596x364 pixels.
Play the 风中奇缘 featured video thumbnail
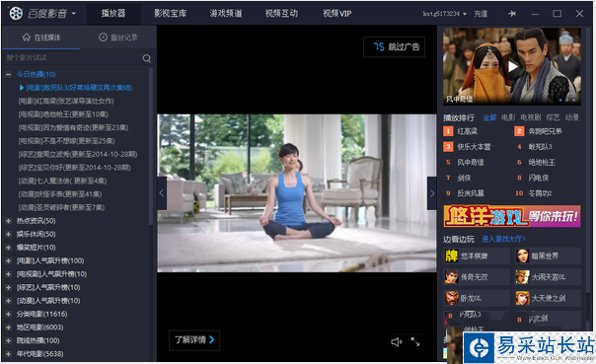point(511,66)
